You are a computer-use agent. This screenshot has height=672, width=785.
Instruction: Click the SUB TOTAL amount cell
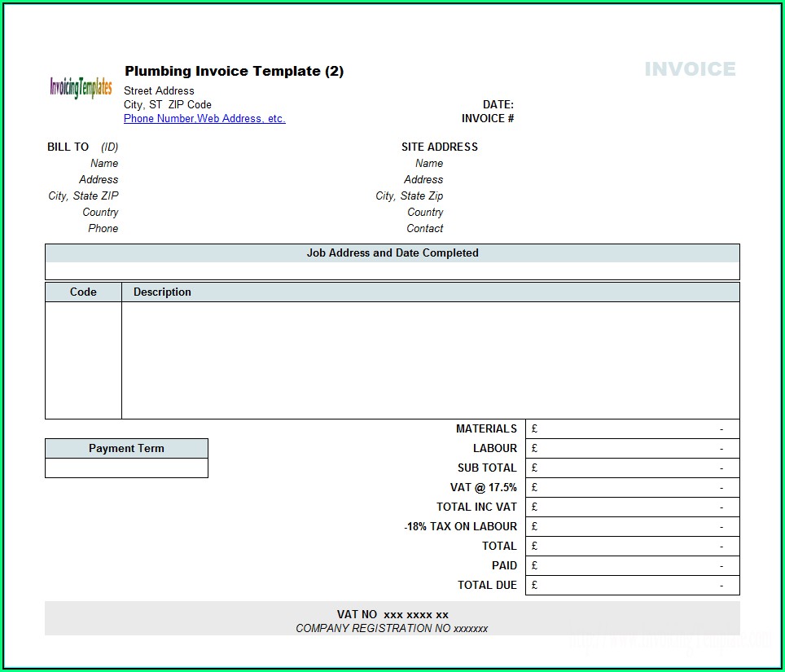(x=632, y=468)
